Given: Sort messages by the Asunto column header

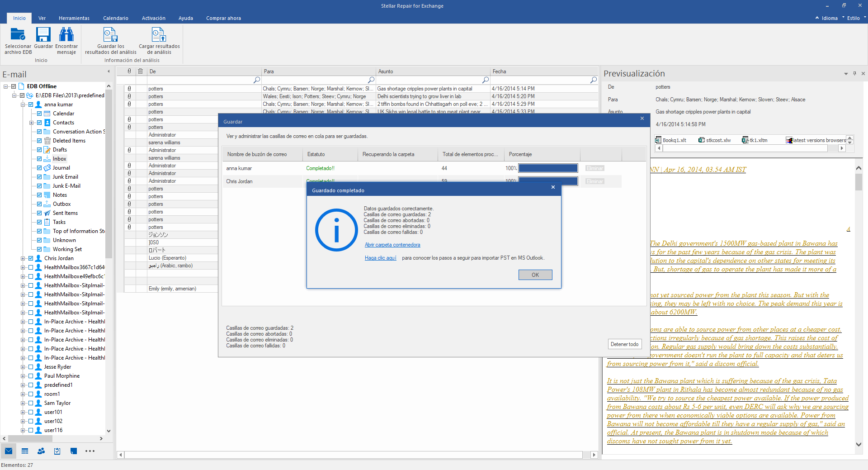Looking at the screenshot, I should [x=433, y=71].
